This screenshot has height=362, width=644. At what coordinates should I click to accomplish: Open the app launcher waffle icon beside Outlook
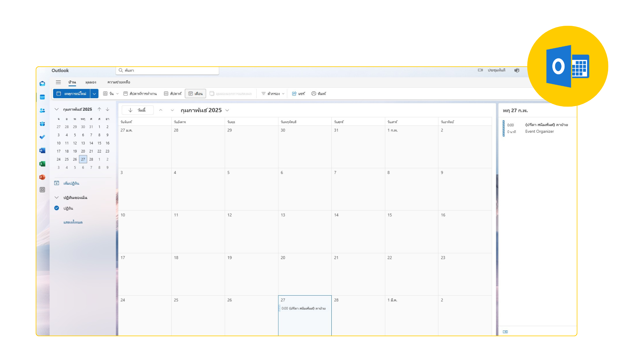42,71
